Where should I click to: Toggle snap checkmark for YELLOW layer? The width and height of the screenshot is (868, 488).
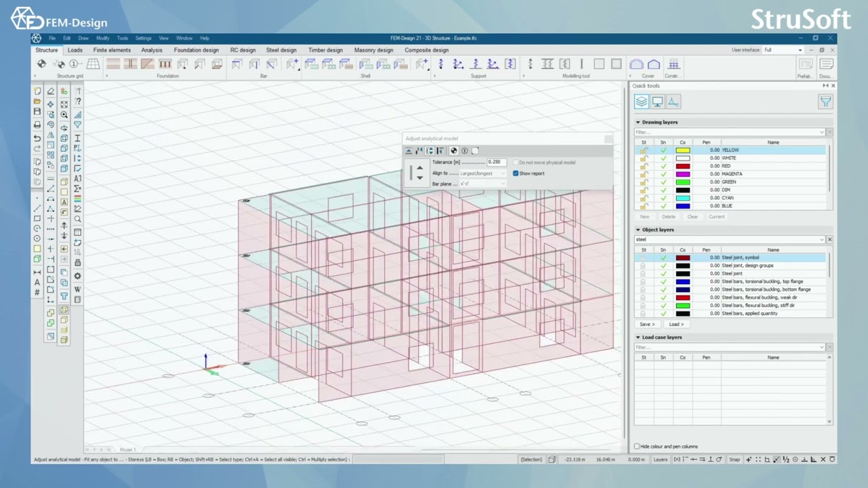tap(663, 150)
